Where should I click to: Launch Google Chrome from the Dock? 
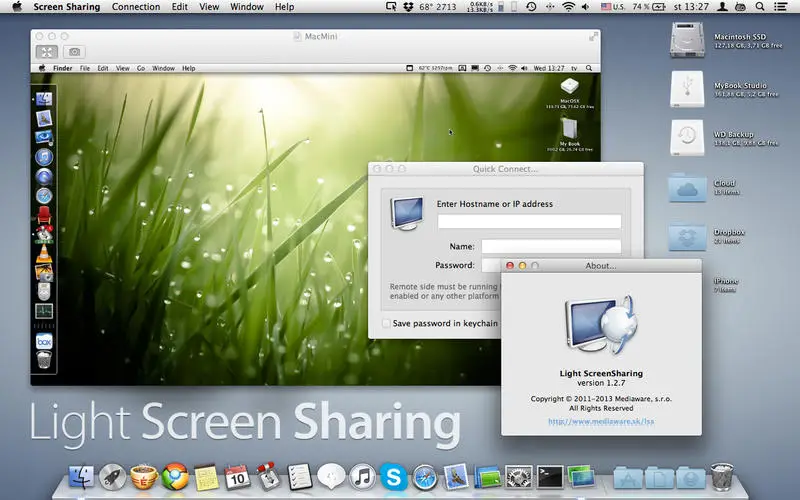[x=176, y=477]
